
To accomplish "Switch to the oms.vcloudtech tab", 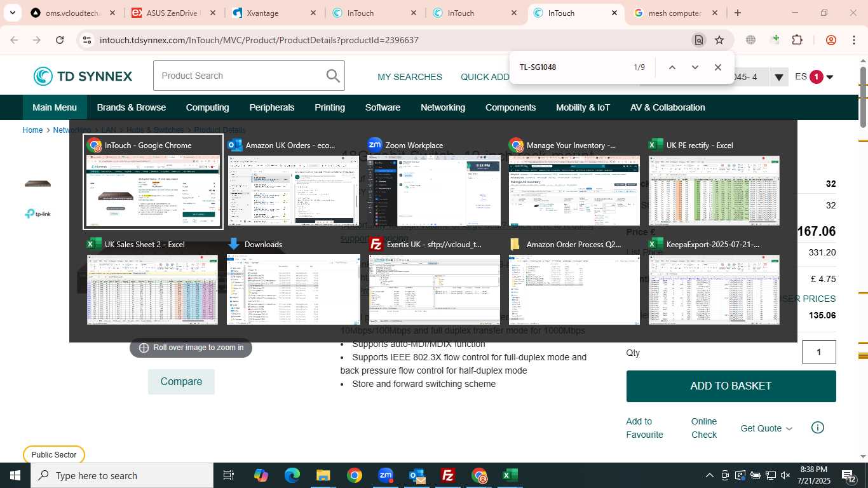I will pyautogui.click(x=72, y=13).
